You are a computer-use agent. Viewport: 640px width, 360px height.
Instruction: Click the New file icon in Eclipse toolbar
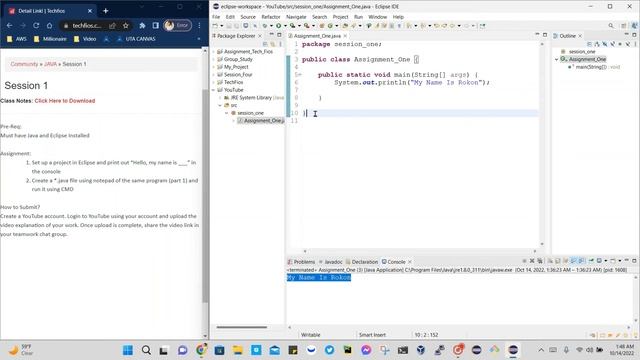coord(215,26)
